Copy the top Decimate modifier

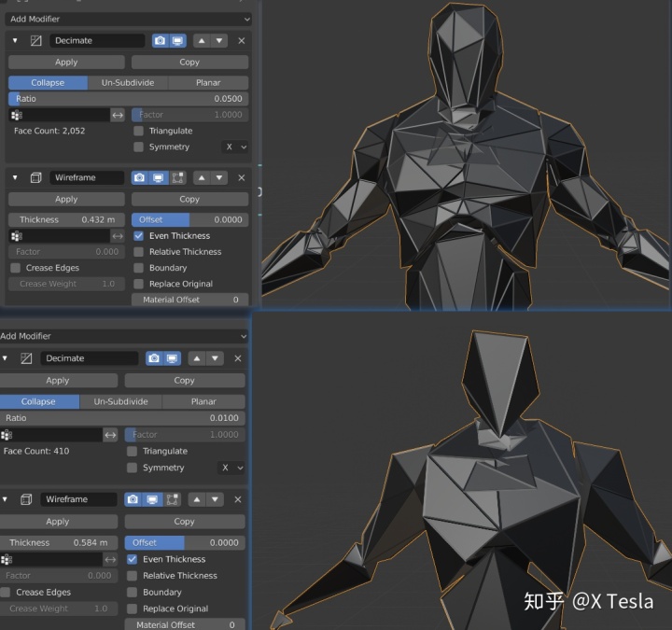[189, 63]
